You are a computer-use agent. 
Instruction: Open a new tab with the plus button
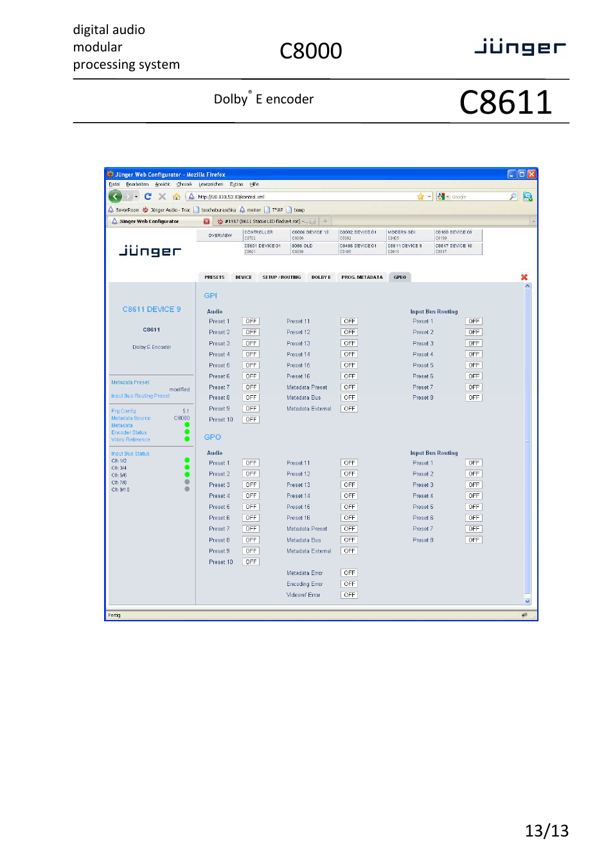coord(325,221)
